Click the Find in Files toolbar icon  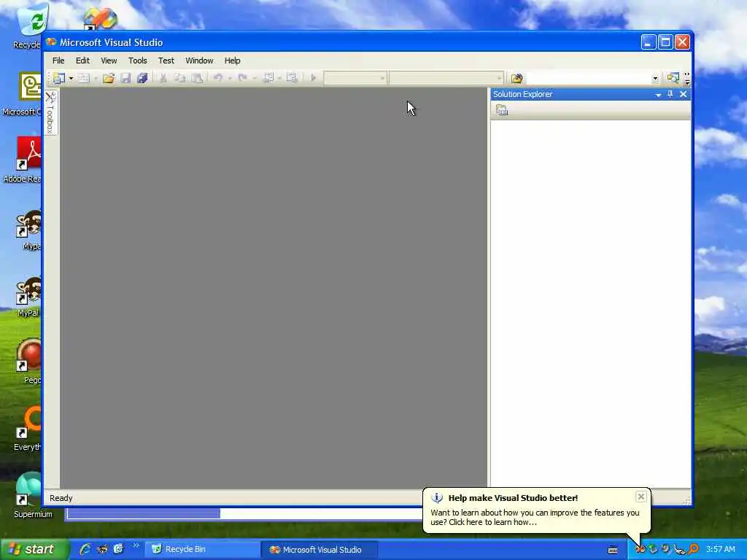click(516, 77)
